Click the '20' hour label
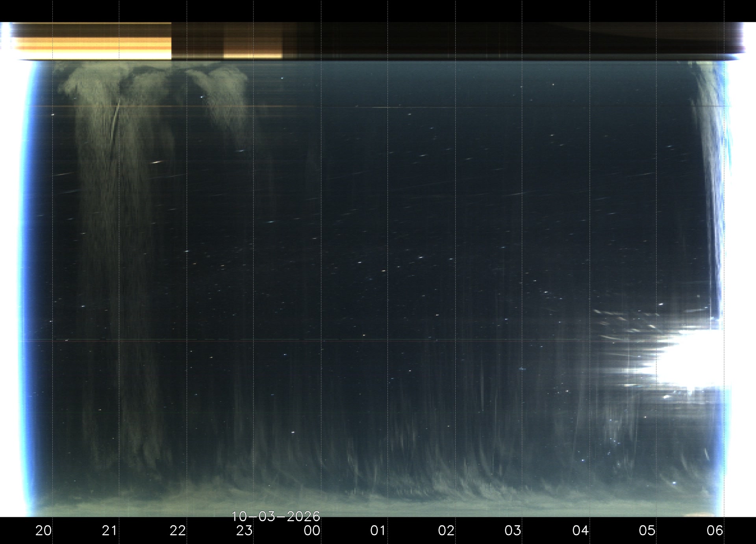Image resolution: width=756 pixels, height=544 pixels. (x=43, y=531)
